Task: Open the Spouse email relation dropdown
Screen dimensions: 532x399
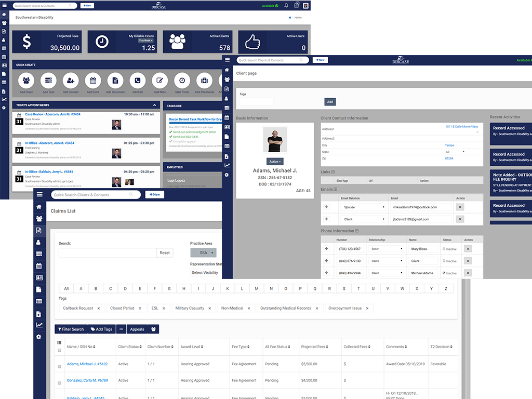Action: pos(363,207)
